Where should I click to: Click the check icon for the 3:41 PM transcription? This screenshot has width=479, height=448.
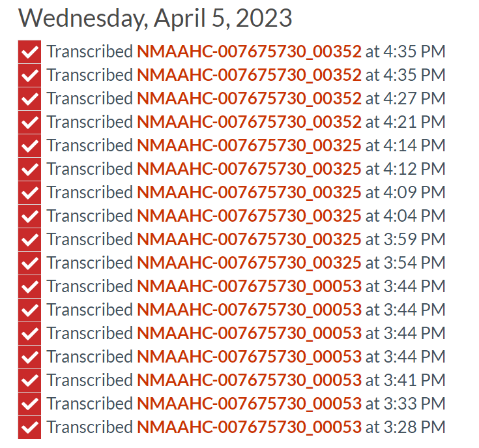pyautogui.click(x=29, y=380)
